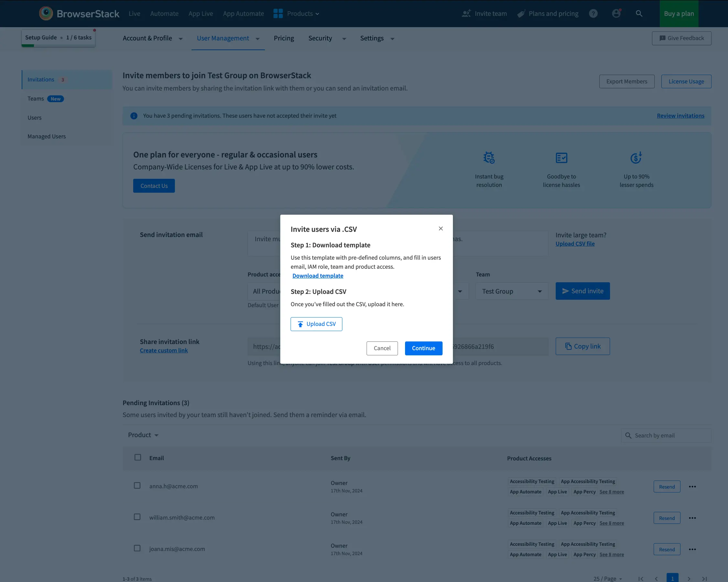The image size is (728, 582).
Task: Open the Product filter dropdown
Action: click(x=143, y=435)
